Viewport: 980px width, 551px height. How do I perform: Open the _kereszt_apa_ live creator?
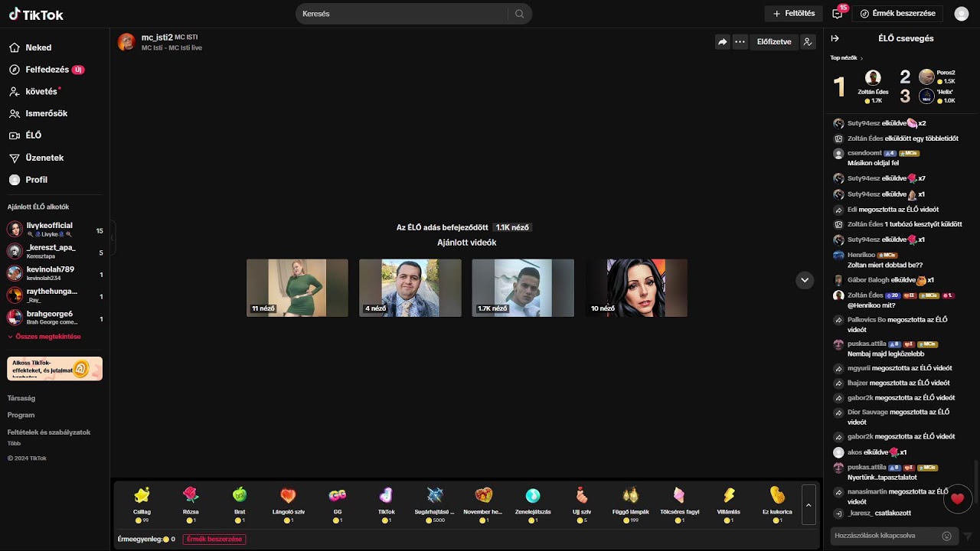(55, 251)
